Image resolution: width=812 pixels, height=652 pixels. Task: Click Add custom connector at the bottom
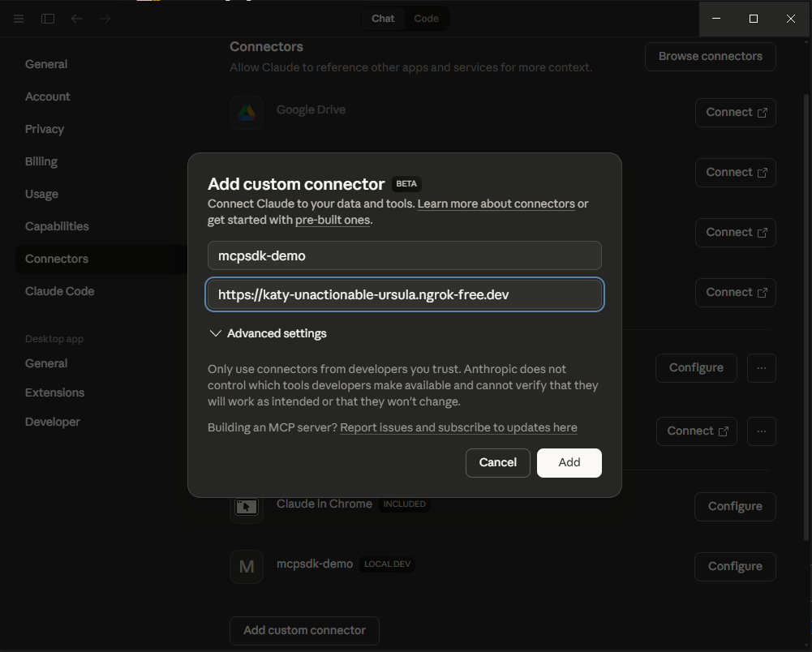[x=304, y=631]
